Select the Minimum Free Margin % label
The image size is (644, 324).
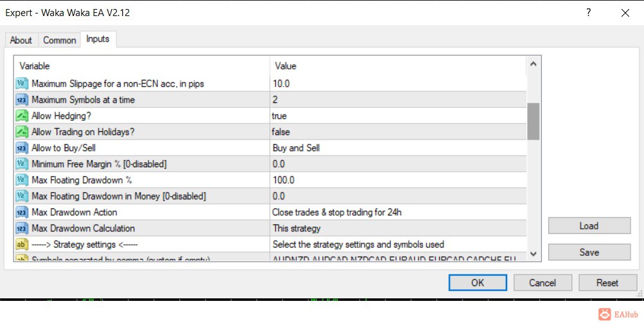coord(99,164)
